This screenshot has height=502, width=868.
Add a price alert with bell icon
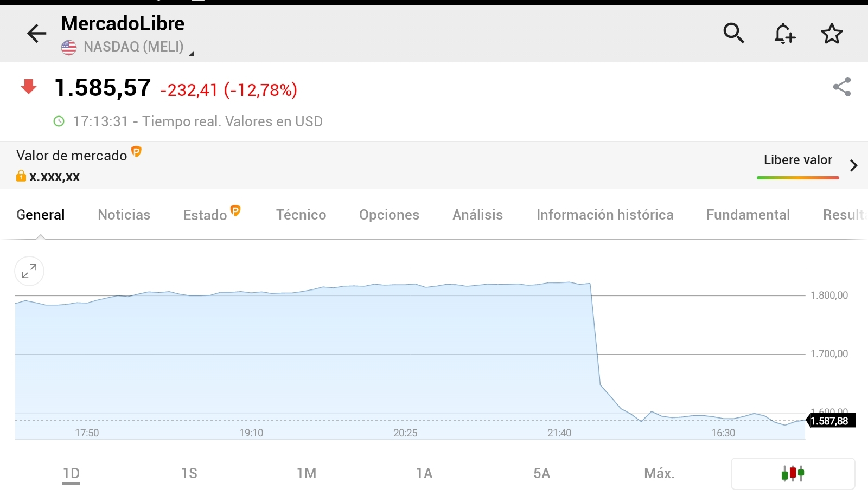click(x=784, y=34)
